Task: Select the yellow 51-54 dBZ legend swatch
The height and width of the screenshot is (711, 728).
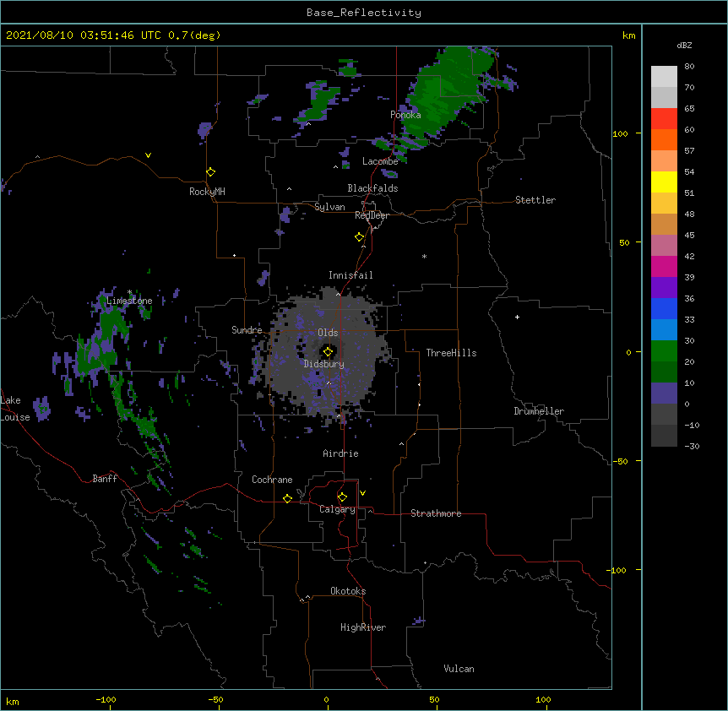Action: tap(664, 182)
